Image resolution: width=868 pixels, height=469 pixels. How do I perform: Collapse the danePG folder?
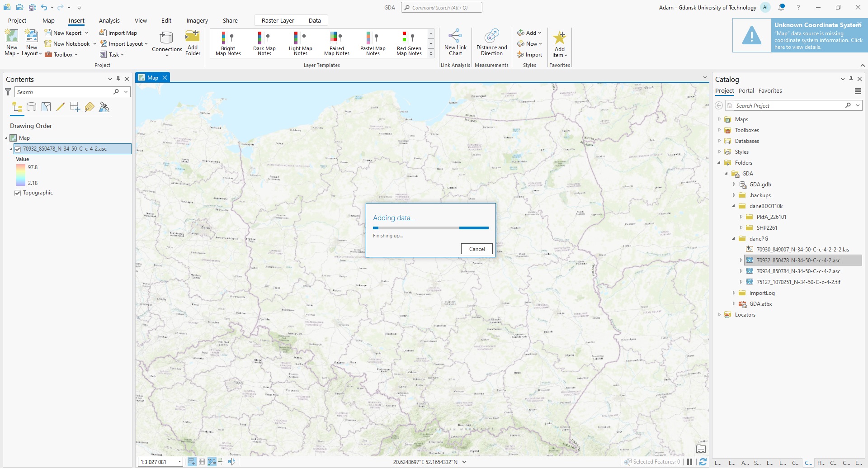click(733, 239)
